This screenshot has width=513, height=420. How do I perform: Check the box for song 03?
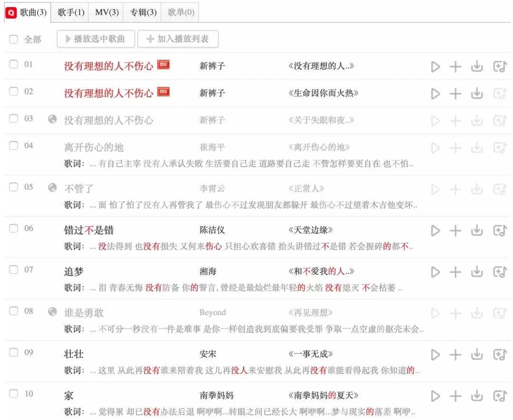click(13, 118)
